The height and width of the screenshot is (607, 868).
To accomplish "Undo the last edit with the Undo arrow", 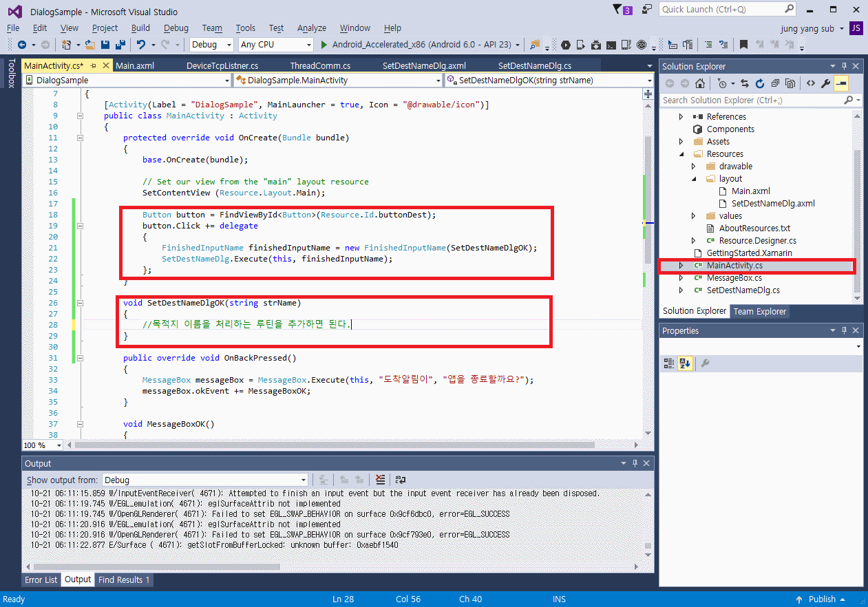I will 141,45.
